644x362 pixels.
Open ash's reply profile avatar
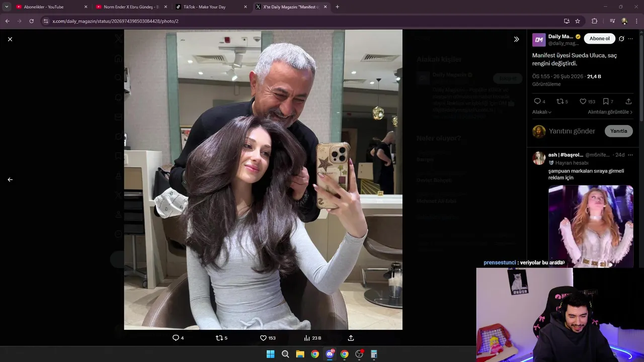pos(539,158)
